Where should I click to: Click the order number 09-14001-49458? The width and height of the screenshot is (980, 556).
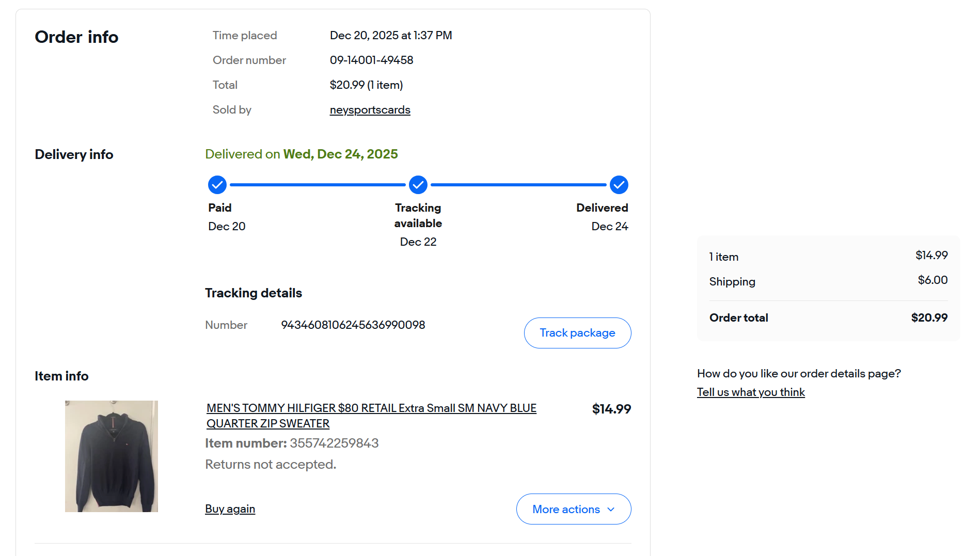372,60
